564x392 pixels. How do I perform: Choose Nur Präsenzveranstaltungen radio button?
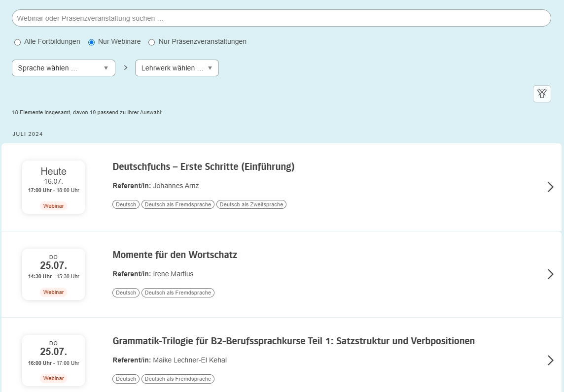(152, 42)
